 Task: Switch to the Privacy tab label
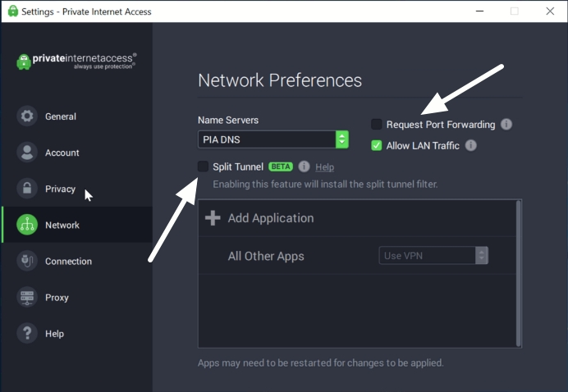[60, 189]
